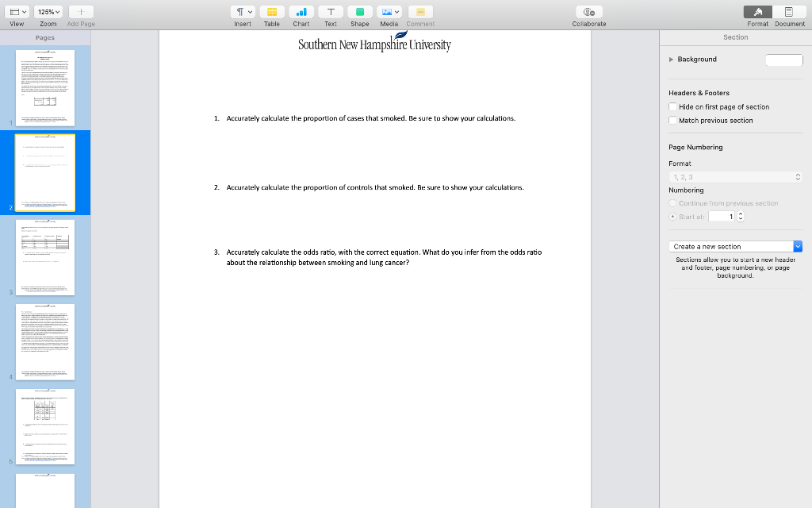Click the Comment toolbar icon
Image resolution: width=812 pixels, height=508 pixels.
[420, 12]
